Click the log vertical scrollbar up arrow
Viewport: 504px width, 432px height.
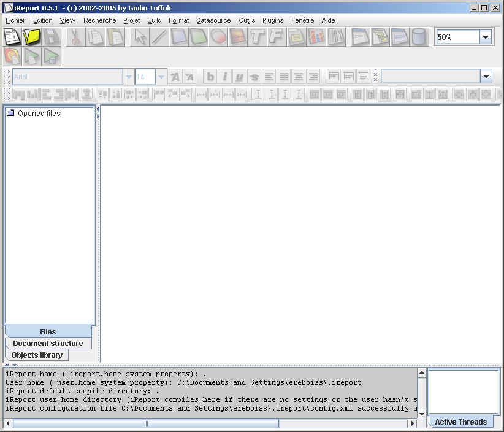[422, 373]
